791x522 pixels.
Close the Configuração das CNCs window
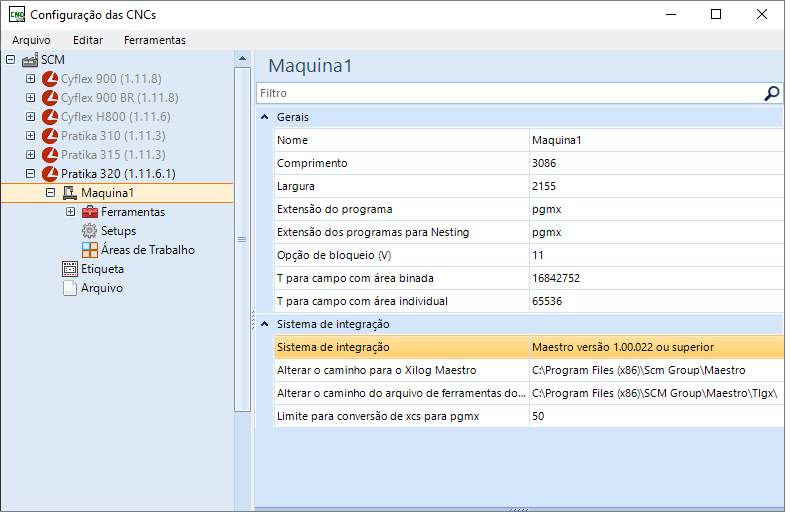(x=762, y=15)
